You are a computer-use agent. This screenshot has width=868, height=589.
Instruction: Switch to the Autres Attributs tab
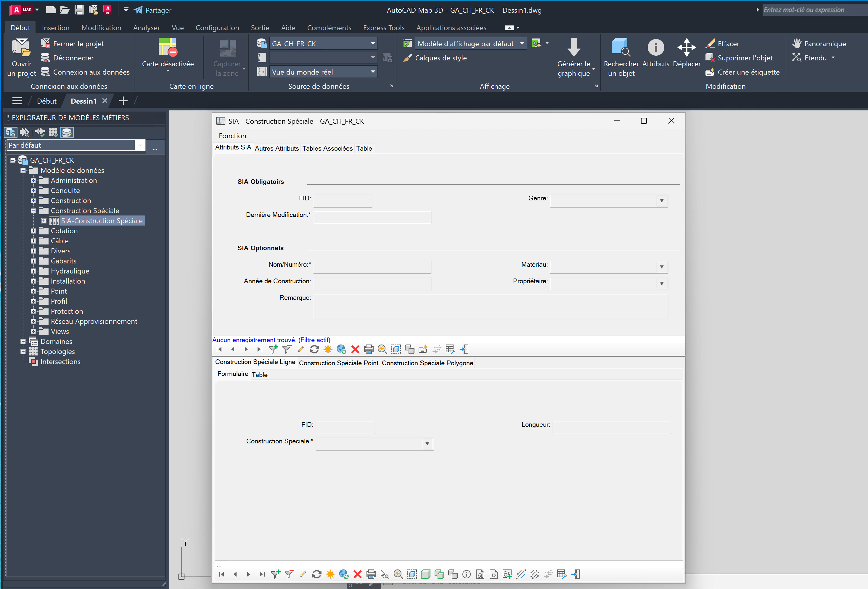click(x=277, y=148)
